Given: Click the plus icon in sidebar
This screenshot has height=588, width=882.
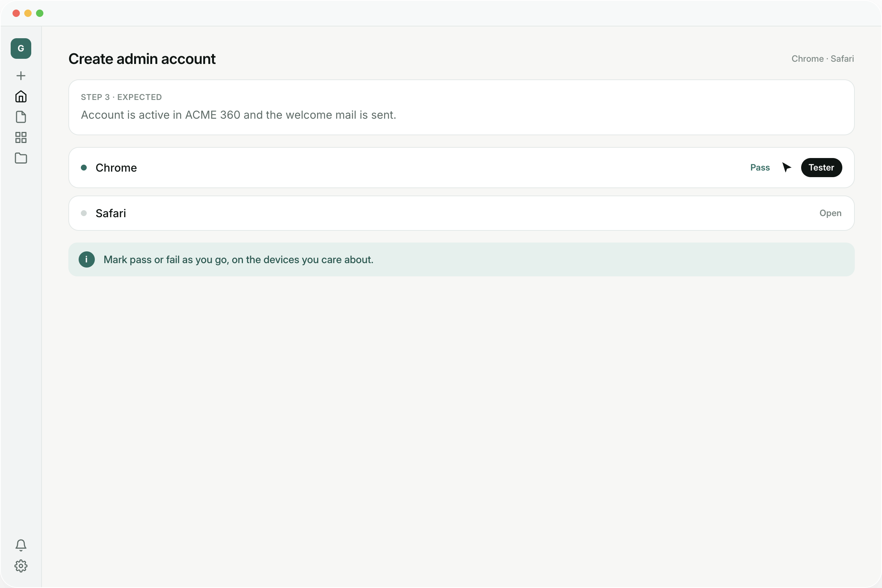Looking at the screenshot, I should point(21,76).
